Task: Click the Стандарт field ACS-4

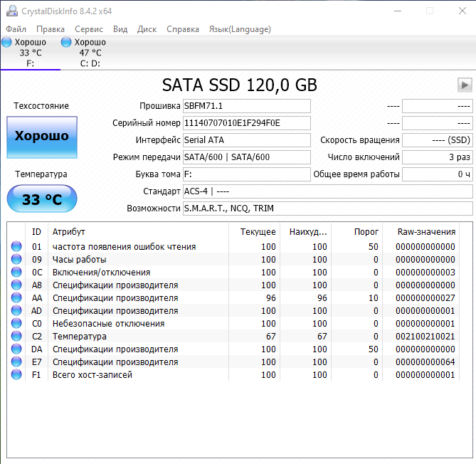Action: tap(328, 191)
